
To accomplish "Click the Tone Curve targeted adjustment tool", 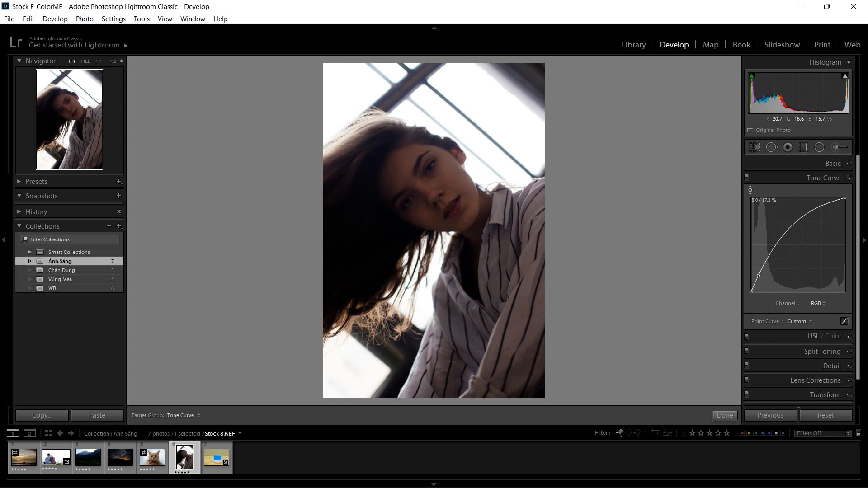I will pyautogui.click(x=750, y=190).
